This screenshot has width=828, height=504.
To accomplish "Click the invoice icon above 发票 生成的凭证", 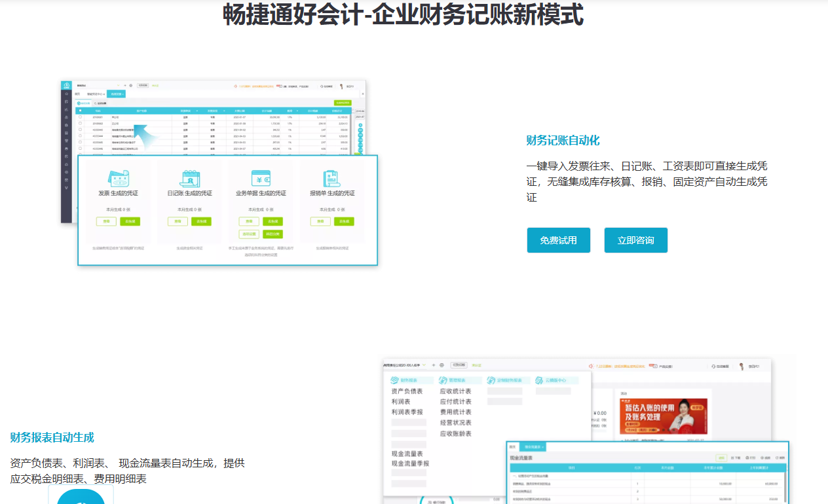I will pos(118,178).
